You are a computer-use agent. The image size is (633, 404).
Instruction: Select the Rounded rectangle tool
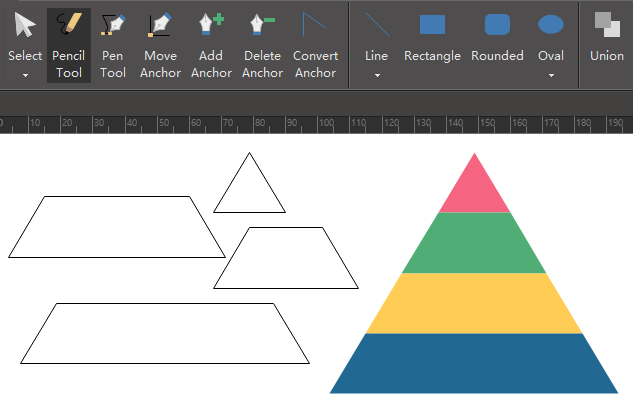(497, 38)
